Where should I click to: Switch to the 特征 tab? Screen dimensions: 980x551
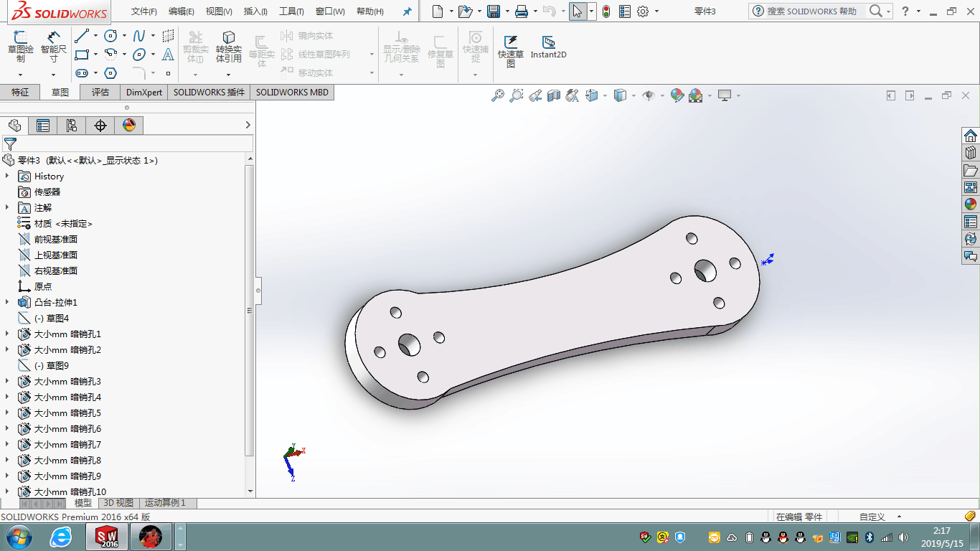click(20, 93)
